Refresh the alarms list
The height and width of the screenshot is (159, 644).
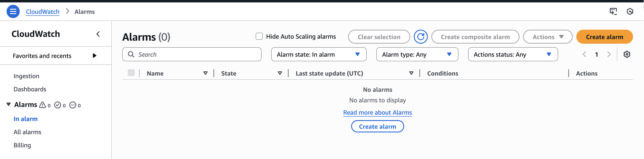tap(421, 37)
